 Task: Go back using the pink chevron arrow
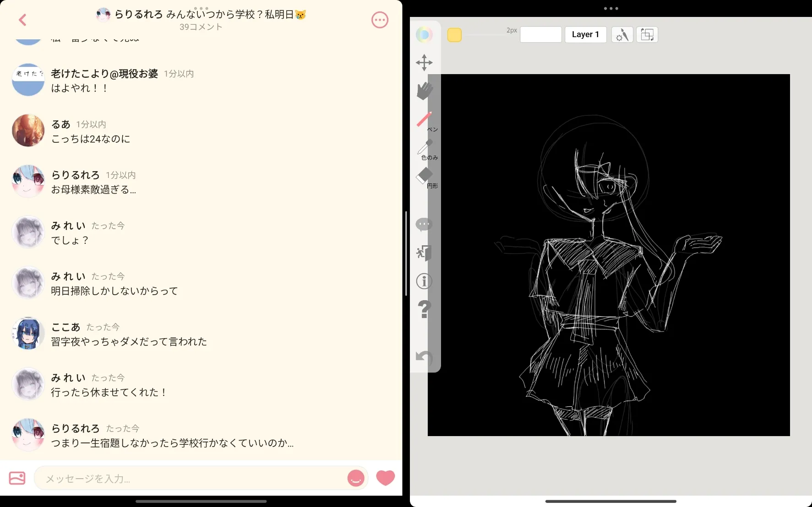point(22,20)
